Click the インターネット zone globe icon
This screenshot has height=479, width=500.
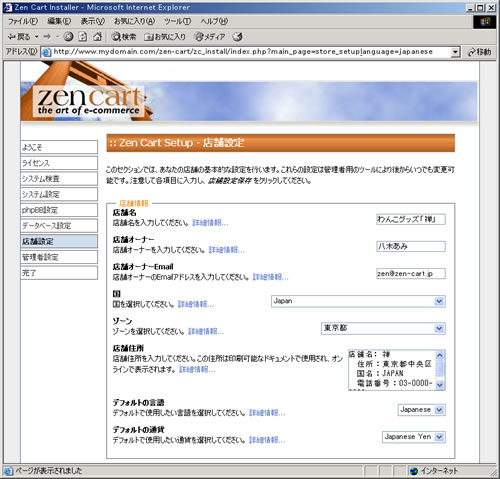[x=414, y=471]
